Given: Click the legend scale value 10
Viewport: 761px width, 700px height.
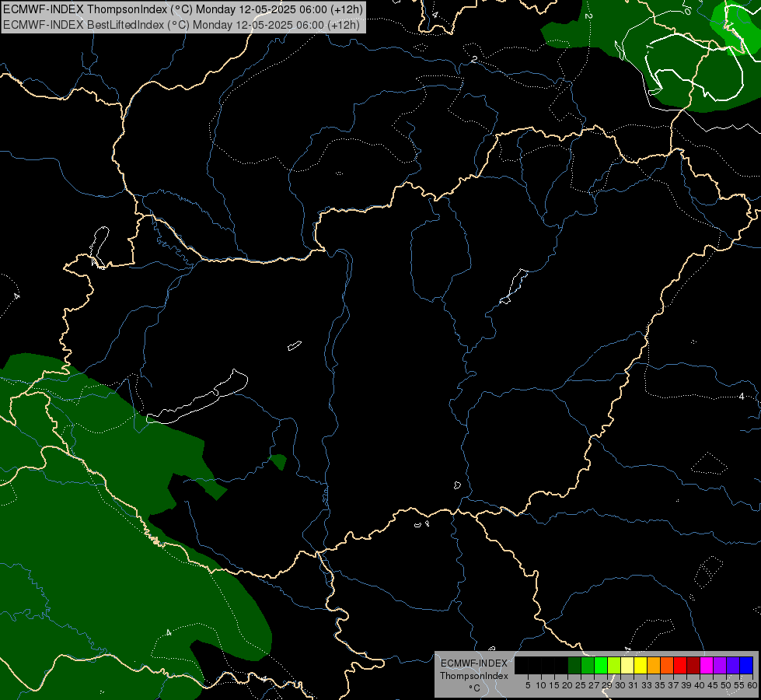Looking at the screenshot, I should [x=542, y=685].
